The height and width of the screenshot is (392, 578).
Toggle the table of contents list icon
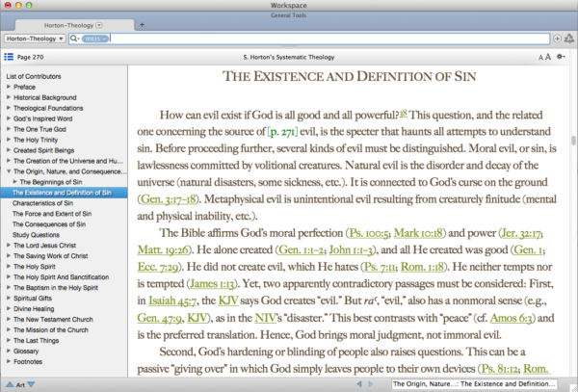(x=10, y=59)
